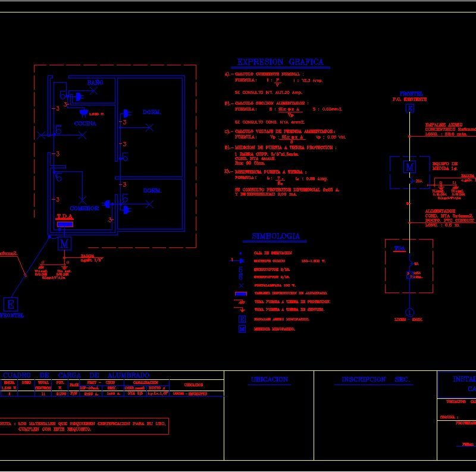Select the M Equipo de Medida box in the riser diagram
476x472 pixels.
tap(409, 167)
